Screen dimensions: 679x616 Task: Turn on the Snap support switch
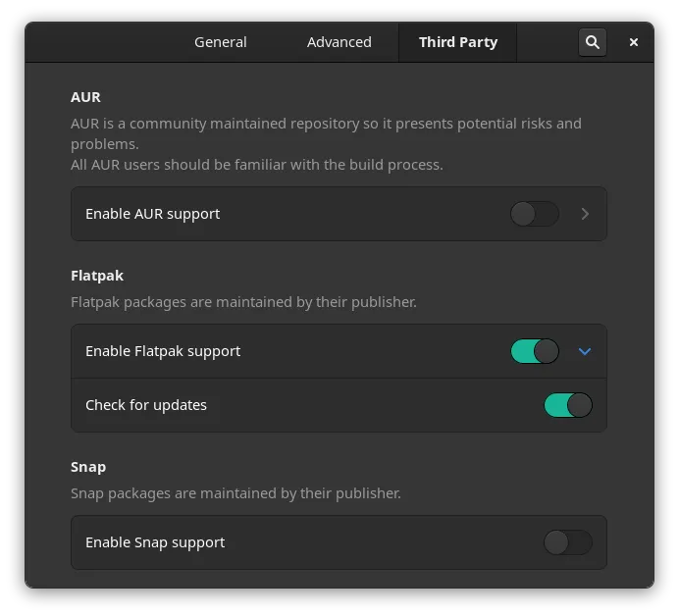[568, 542]
